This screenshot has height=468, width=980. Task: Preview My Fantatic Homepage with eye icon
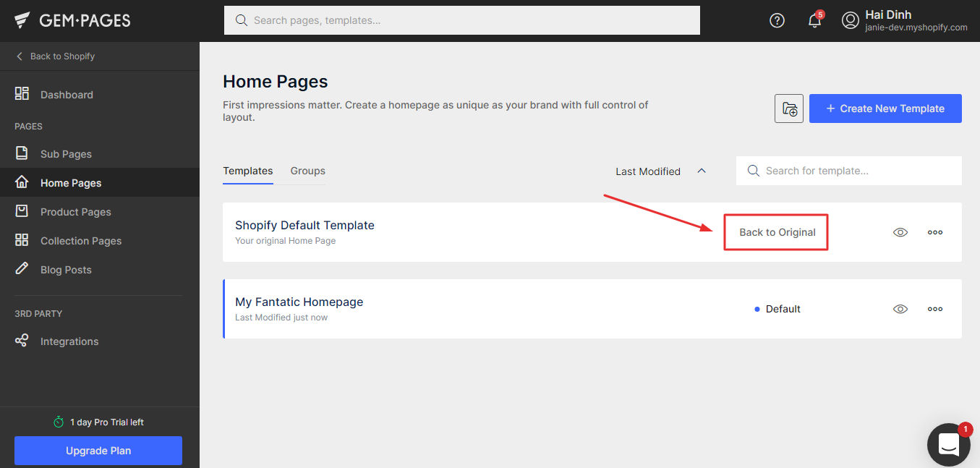pyautogui.click(x=900, y=309)
